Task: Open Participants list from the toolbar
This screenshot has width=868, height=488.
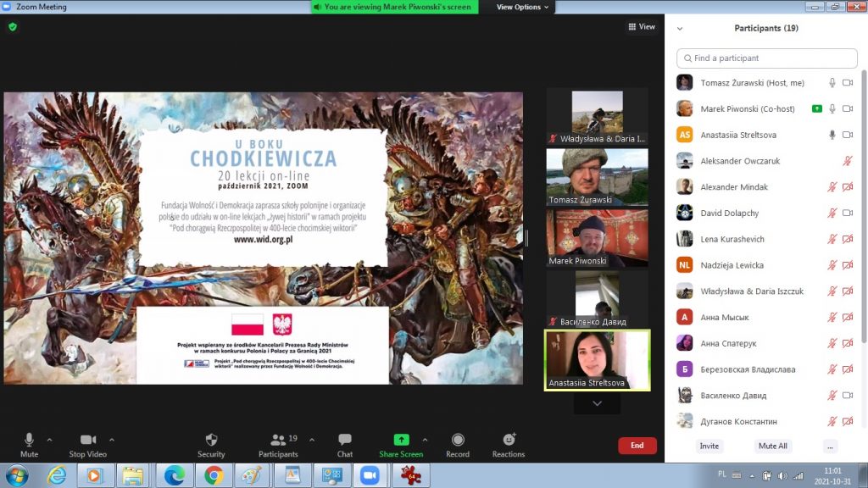Action: click(278, 441)
